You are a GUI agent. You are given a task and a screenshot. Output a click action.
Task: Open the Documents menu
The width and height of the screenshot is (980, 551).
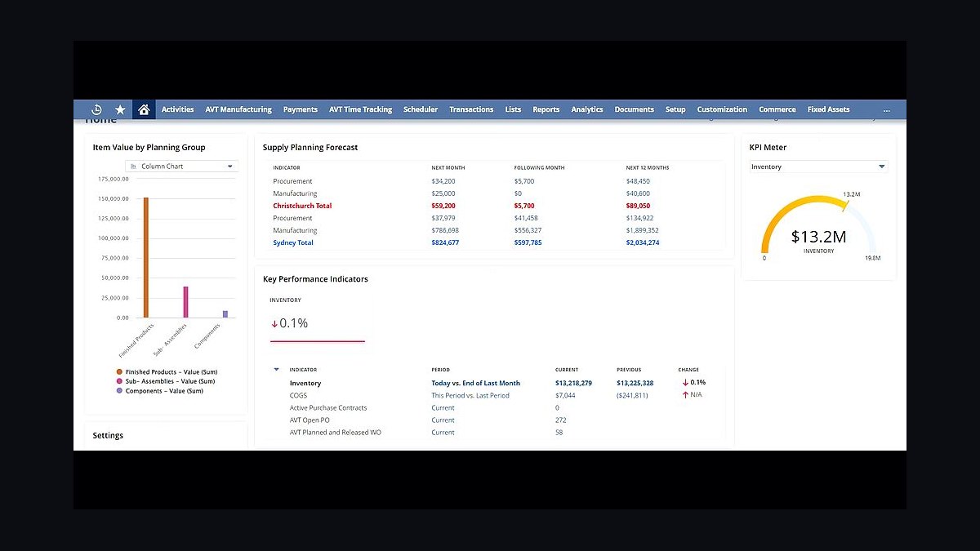coord(635,109)
